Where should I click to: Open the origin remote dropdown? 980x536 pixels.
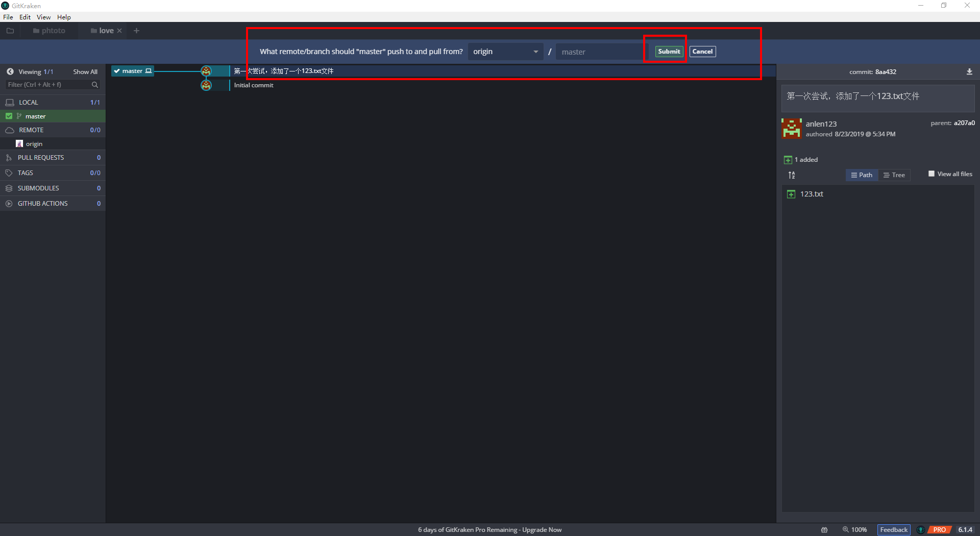pyautogui.click(x=505, y=52)
